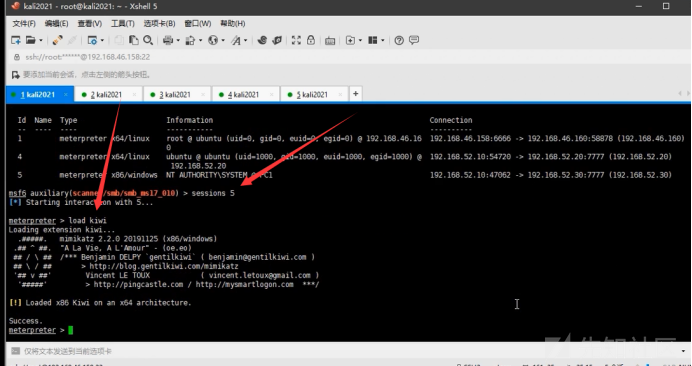Click the Print icon
The image size is (692, 366).
[x=168, y=41]
